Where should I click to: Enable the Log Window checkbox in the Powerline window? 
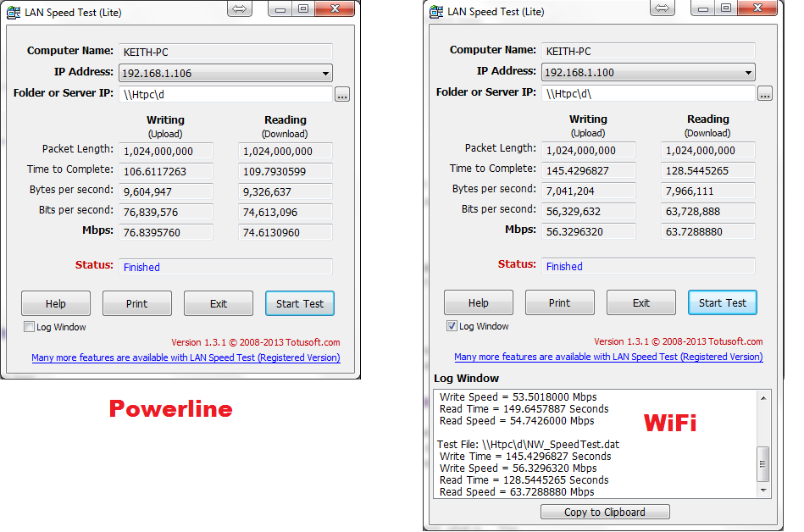(29, 326)
